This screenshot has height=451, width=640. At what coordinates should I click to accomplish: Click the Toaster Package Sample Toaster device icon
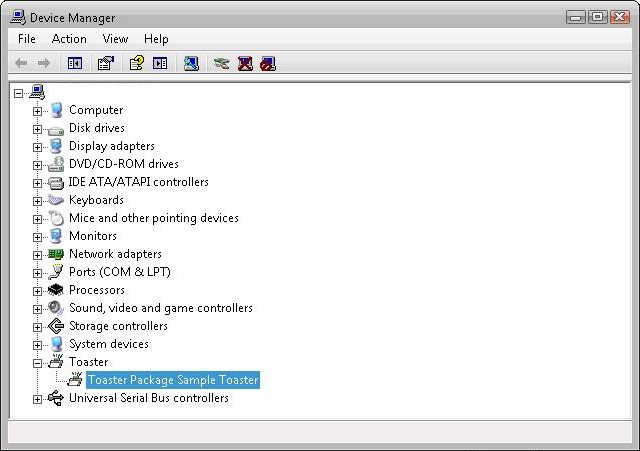75,379
